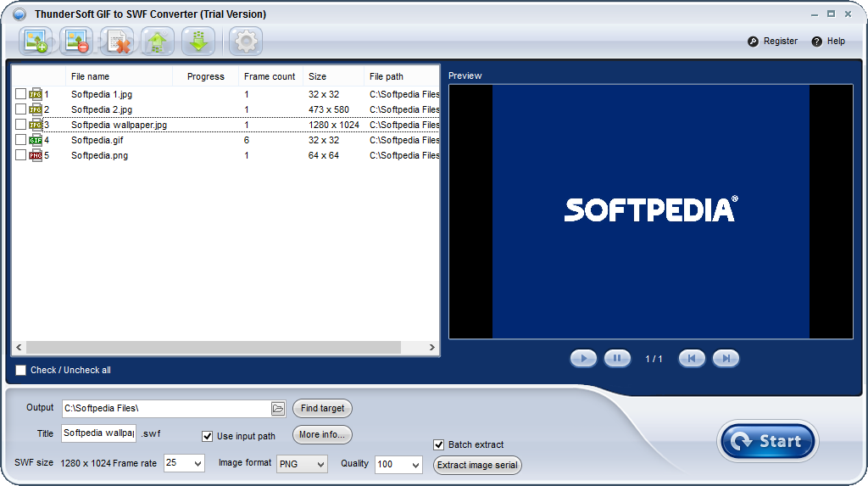
Task: Browse output folder with folder icon
Action: pos(278,409)
